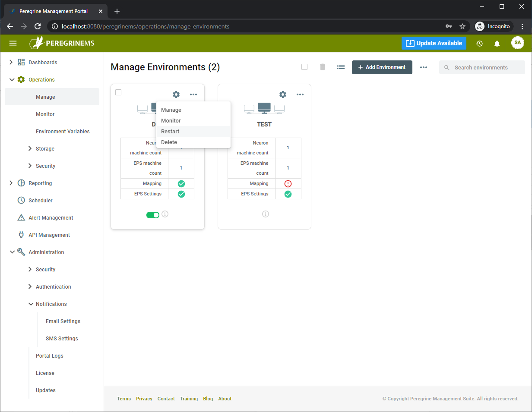This screenshot has height=412, width=532.
Task: Go back with the browser back arrow
Action: pyautogui.click(x=10, y=26)
